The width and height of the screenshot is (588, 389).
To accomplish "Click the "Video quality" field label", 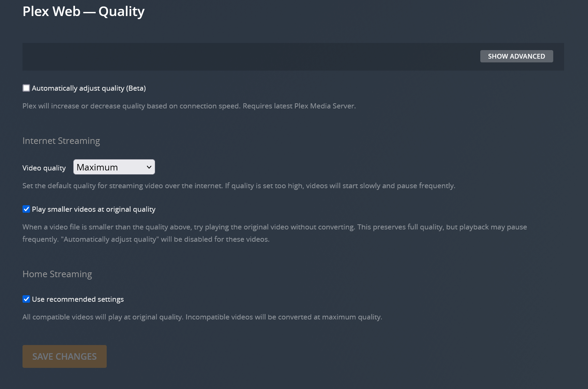I will tap(44, 168).
